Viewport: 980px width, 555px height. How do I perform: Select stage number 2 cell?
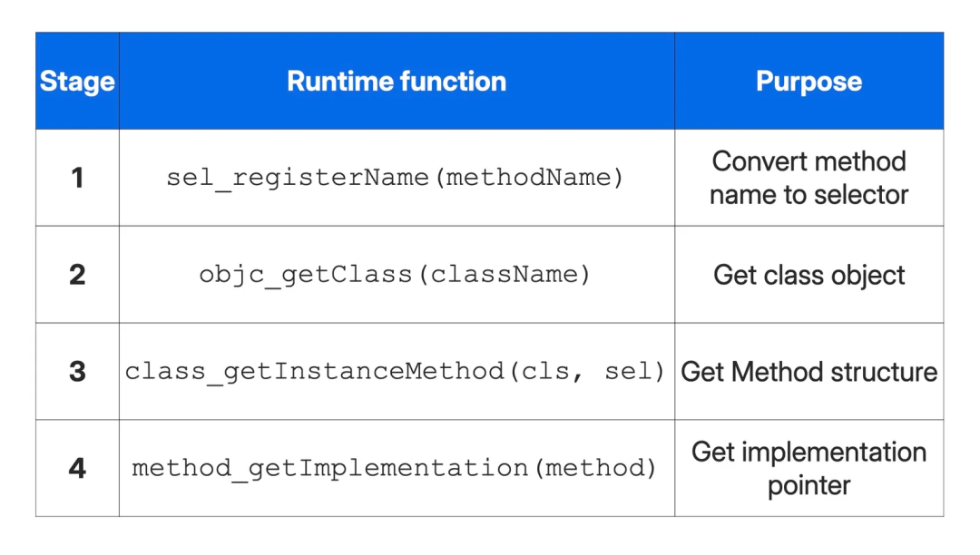point(77,275)
